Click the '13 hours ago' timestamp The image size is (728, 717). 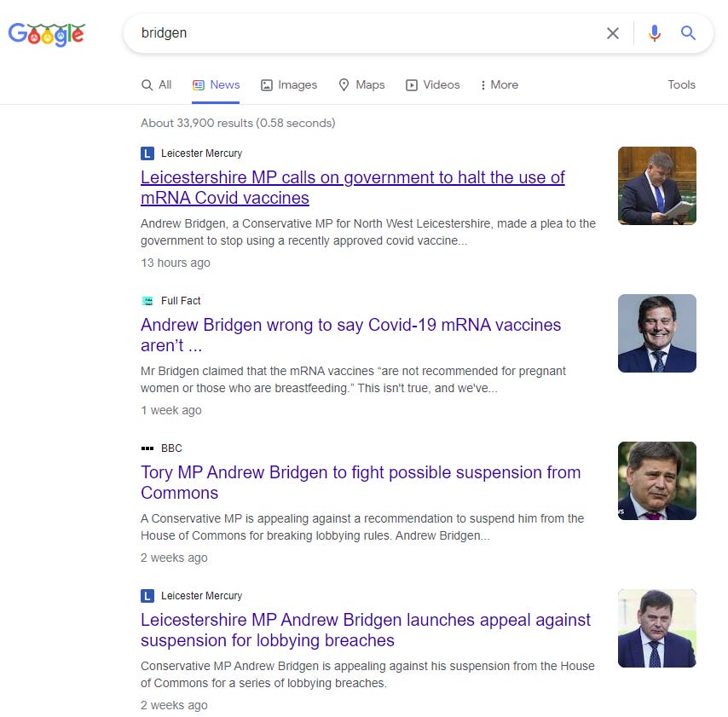point(176,263)
